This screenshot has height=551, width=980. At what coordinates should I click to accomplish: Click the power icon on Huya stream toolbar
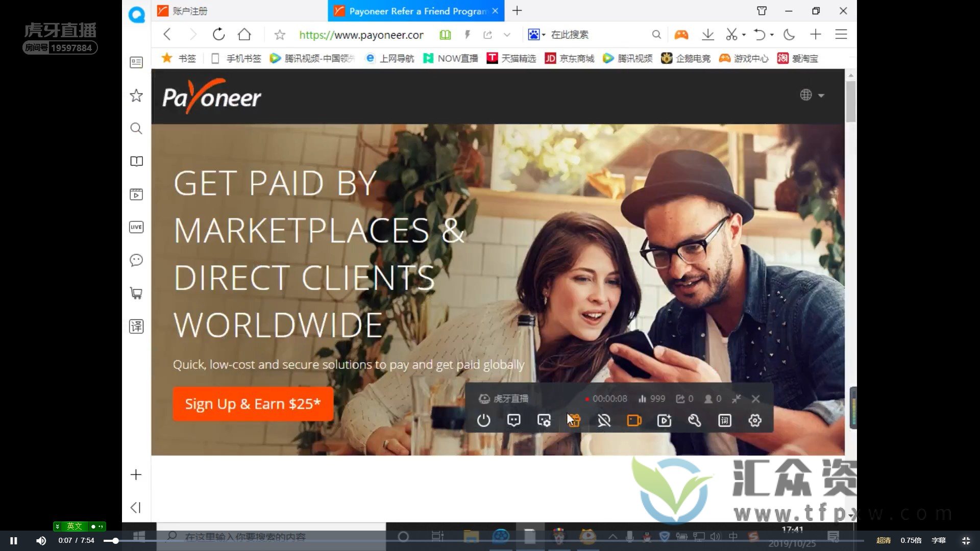point(483,420)
